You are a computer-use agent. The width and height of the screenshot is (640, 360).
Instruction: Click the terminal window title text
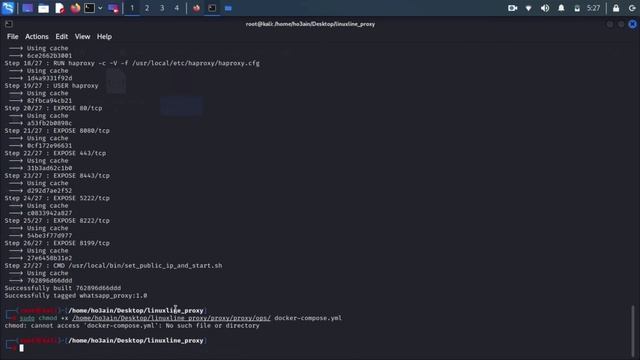(x=310, y=24)
